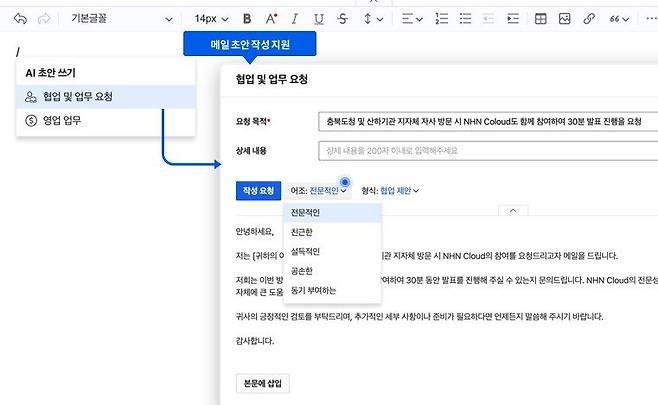Choose 전문적인 tone option
This screenshot has height=405, width=658.
(x=332, y=213)
